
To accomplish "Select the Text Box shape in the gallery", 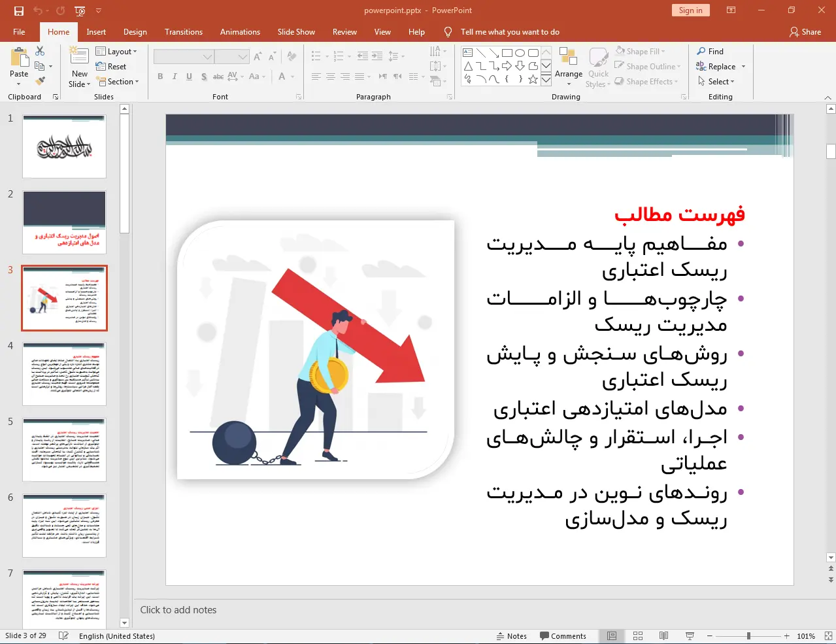I will [x=468, y=53].
